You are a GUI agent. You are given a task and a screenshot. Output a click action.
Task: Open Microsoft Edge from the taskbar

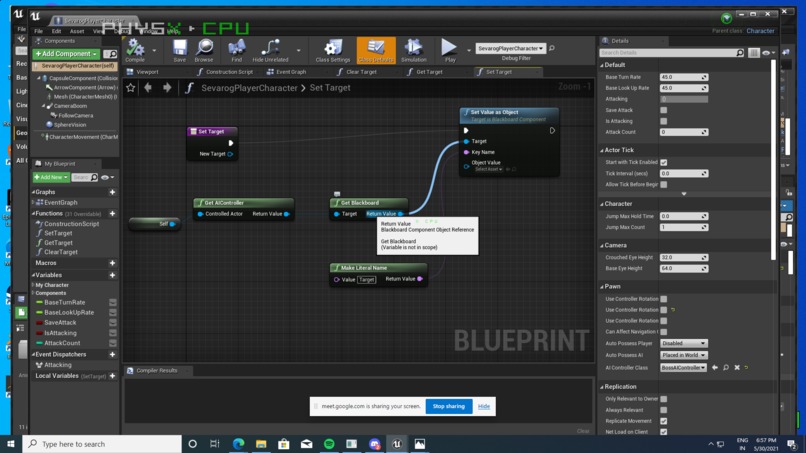click(239, 444)
